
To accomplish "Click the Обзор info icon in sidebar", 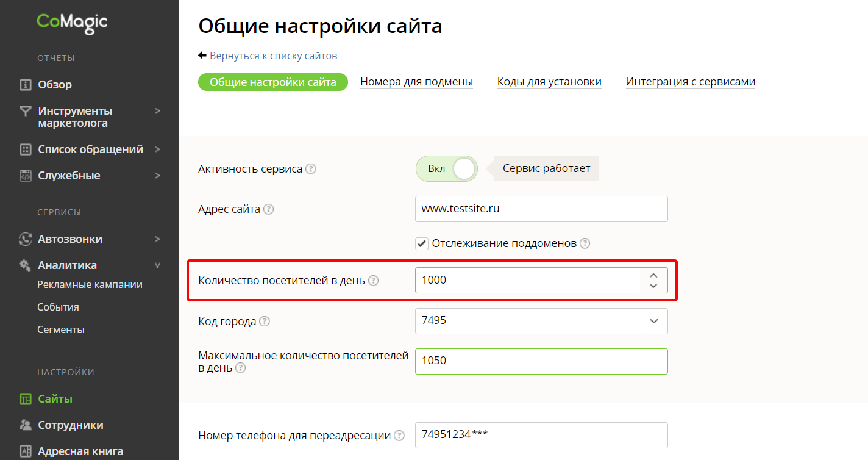I will [25, 85].
